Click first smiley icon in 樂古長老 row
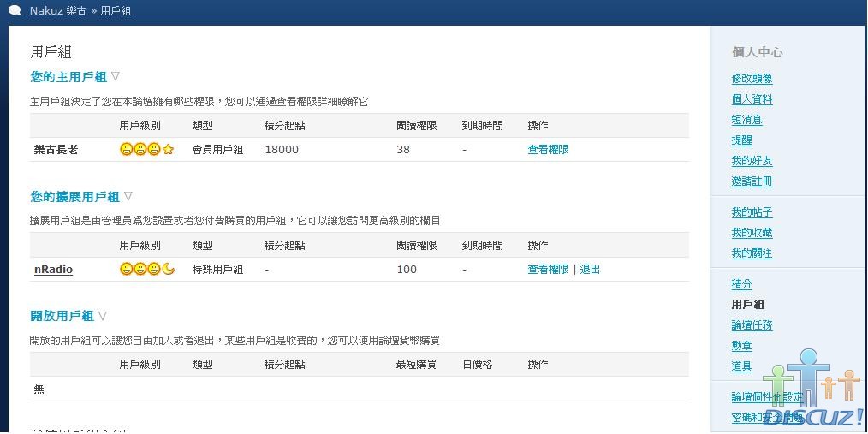The height and width of the screenshot is (434, 868). click(126, 149)
